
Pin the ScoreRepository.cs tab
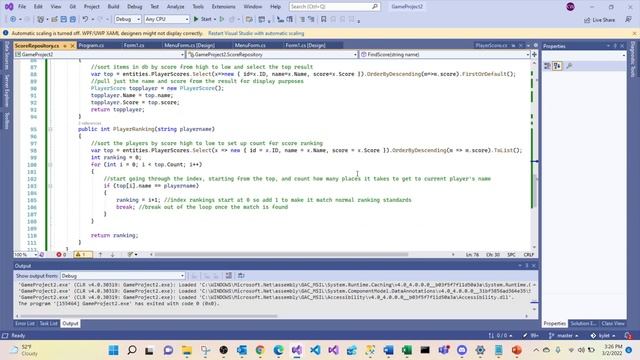pos(65,46)
